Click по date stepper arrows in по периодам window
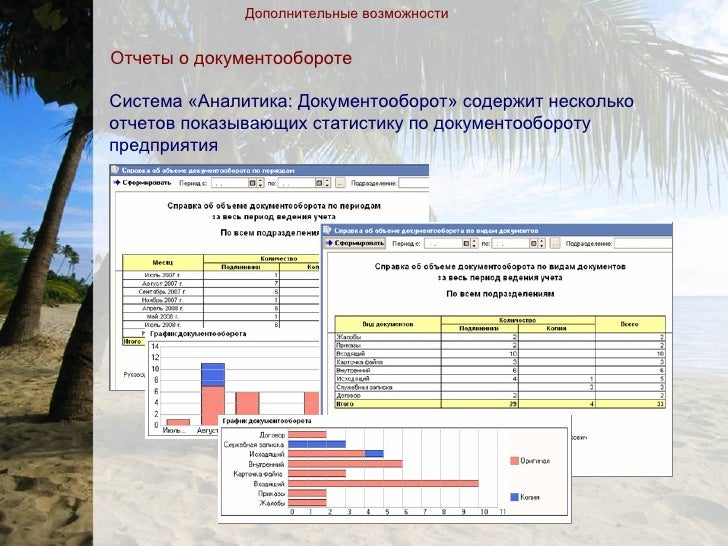Image resolution: width=728 pixels, height=546 pixels. [x=327, y=183]
